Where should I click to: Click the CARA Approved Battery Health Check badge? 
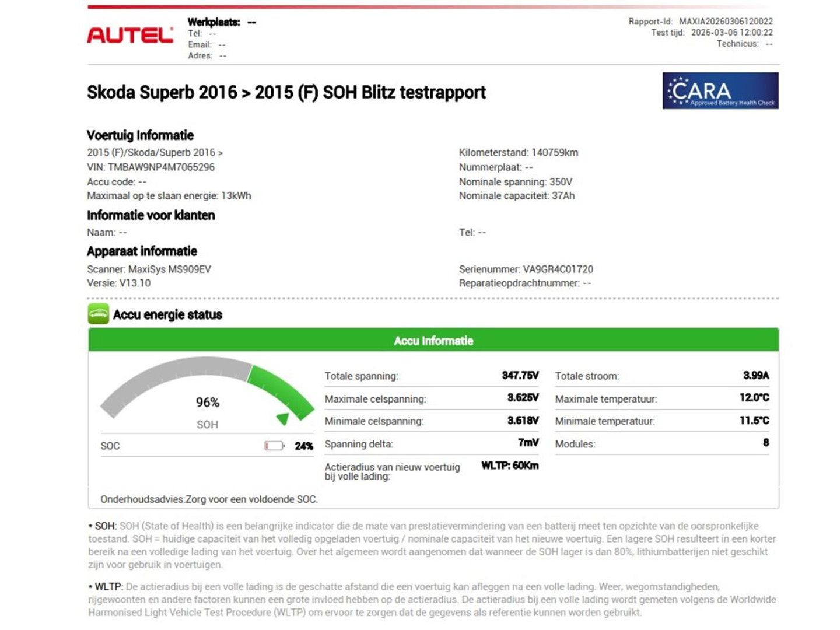(720, 90)
